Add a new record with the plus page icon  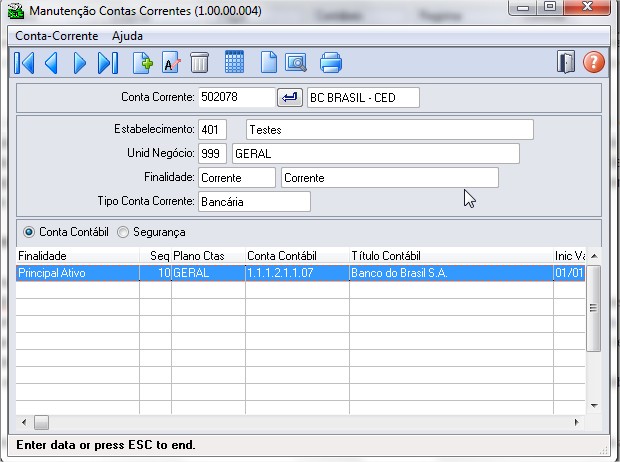pyautogui.click(x=142, y=63)
